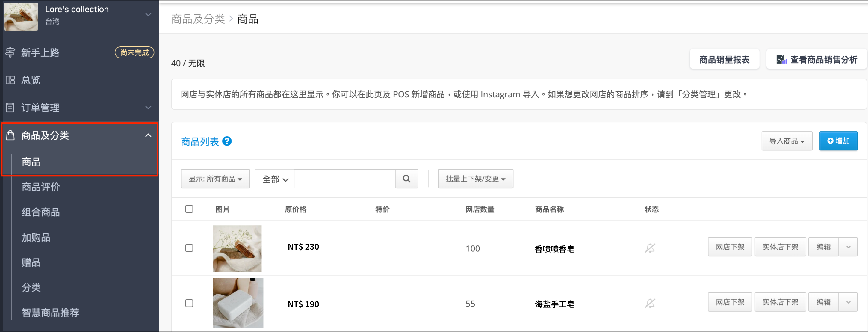Click 网店下架 for 香喷喷香皂

click(x=730, y=247)
